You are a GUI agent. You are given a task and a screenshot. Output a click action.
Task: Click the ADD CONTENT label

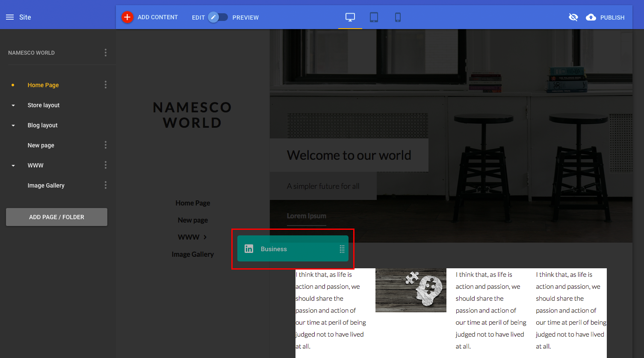click(158, 17)
